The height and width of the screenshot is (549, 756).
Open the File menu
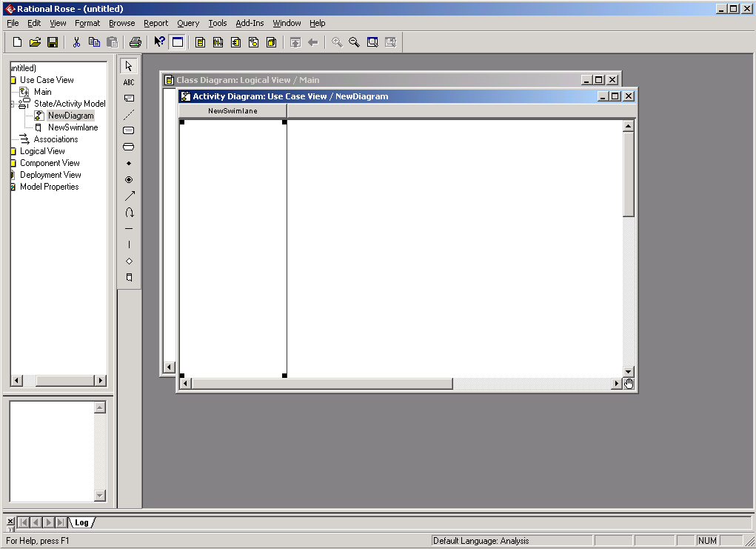(x=13, y=23)
